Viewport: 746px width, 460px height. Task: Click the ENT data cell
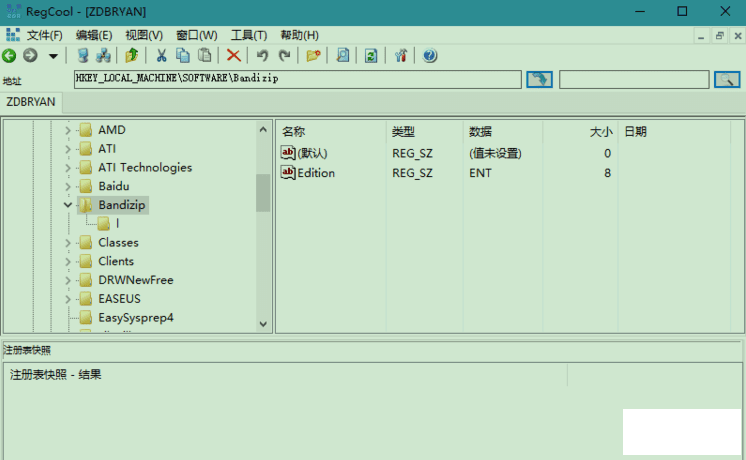(x=480, y=173)
